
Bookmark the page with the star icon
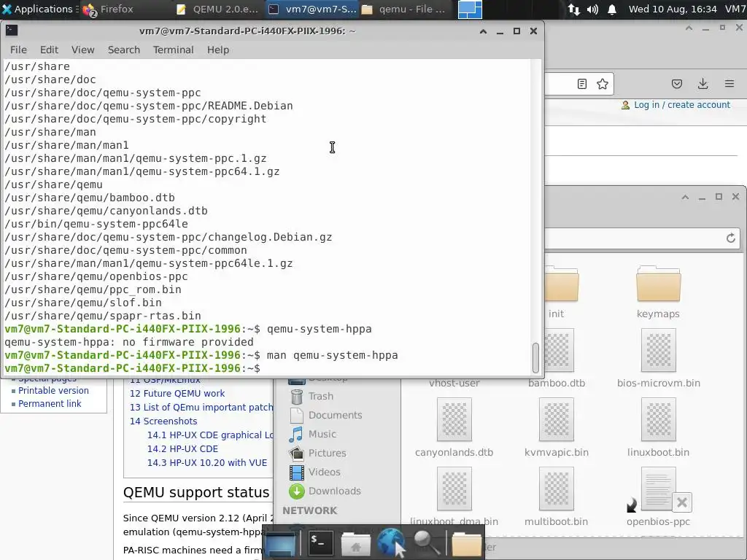point(603,85)
